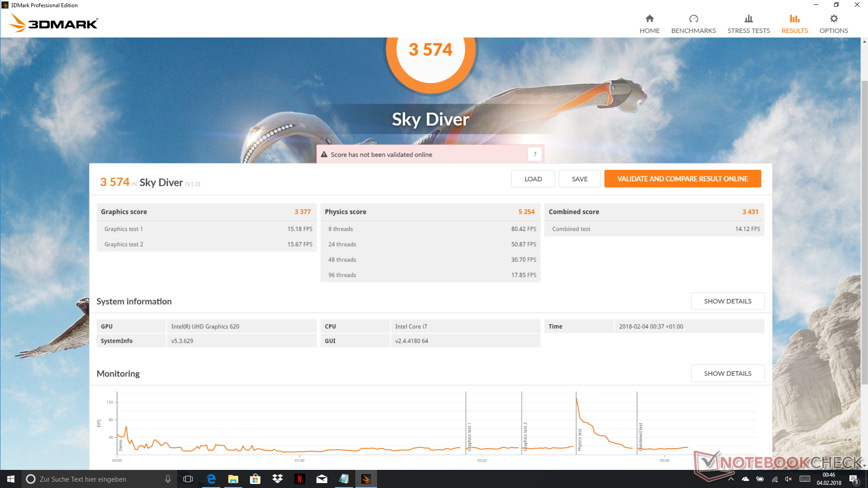Screen dimensions: 868x488
Task: Open the Home icon in navigation
Action: click(649, 19)
